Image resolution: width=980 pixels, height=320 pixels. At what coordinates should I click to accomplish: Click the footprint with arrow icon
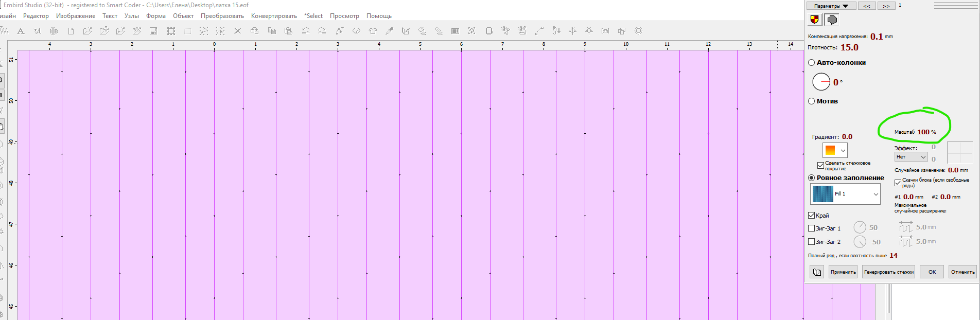(x=556, y=31)
